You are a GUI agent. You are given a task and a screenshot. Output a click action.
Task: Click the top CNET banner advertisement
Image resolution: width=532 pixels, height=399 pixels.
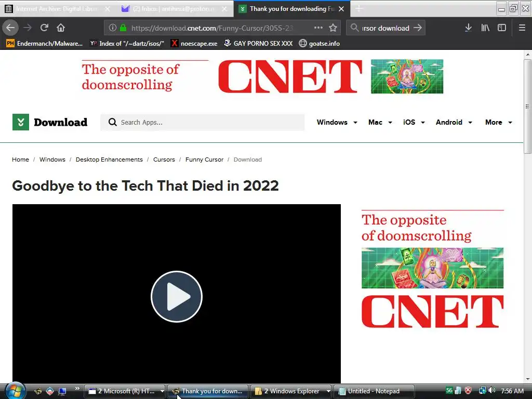click(262, 76)
